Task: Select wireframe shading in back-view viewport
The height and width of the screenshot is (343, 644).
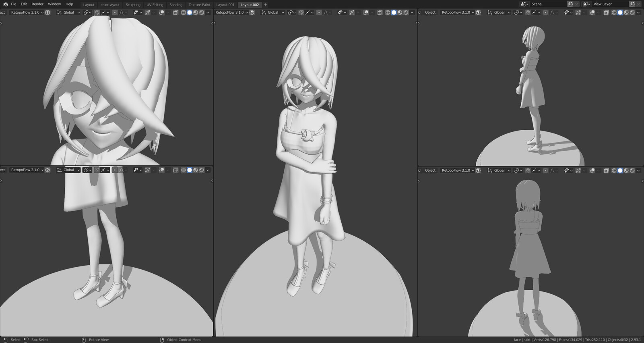Action: [x=614, y=170]
